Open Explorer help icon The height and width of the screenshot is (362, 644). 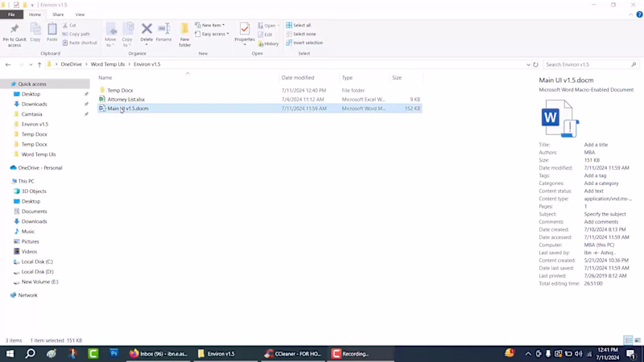(x=639, y=14)
